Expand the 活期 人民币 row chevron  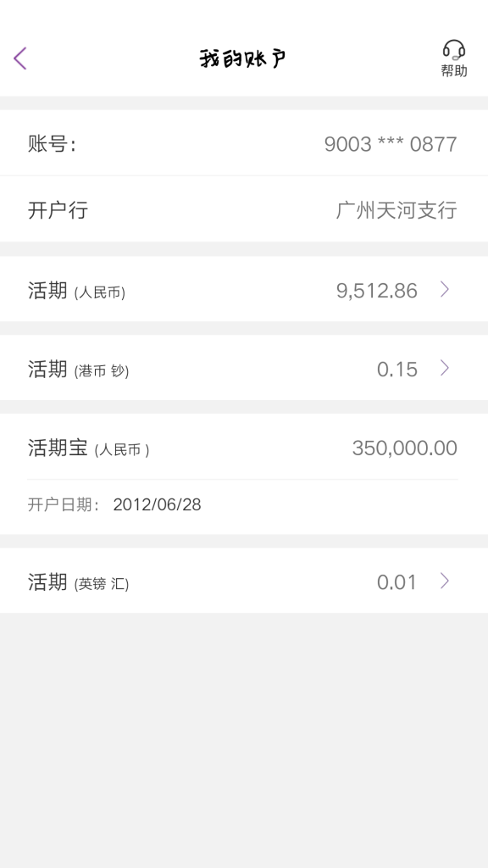(444, 289)
